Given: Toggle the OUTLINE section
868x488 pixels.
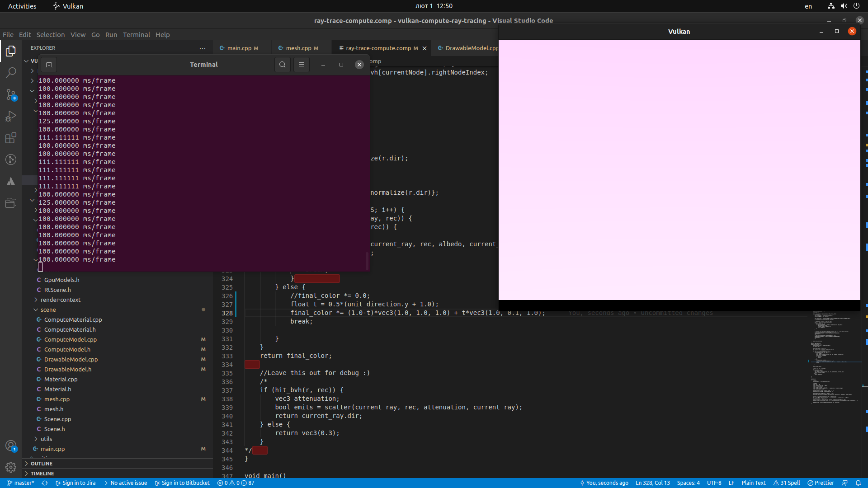Looking at the screenshot, I should (41, 464).
